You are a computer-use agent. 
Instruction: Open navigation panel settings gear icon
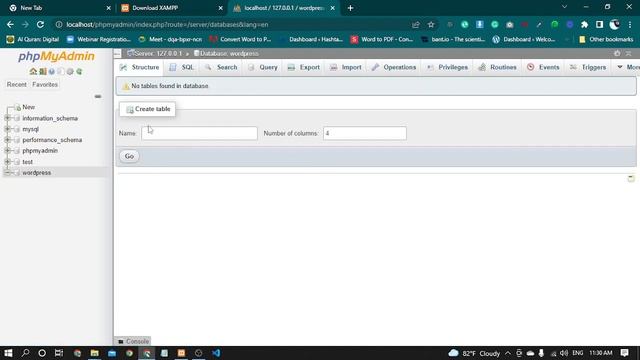pos(70,71)
